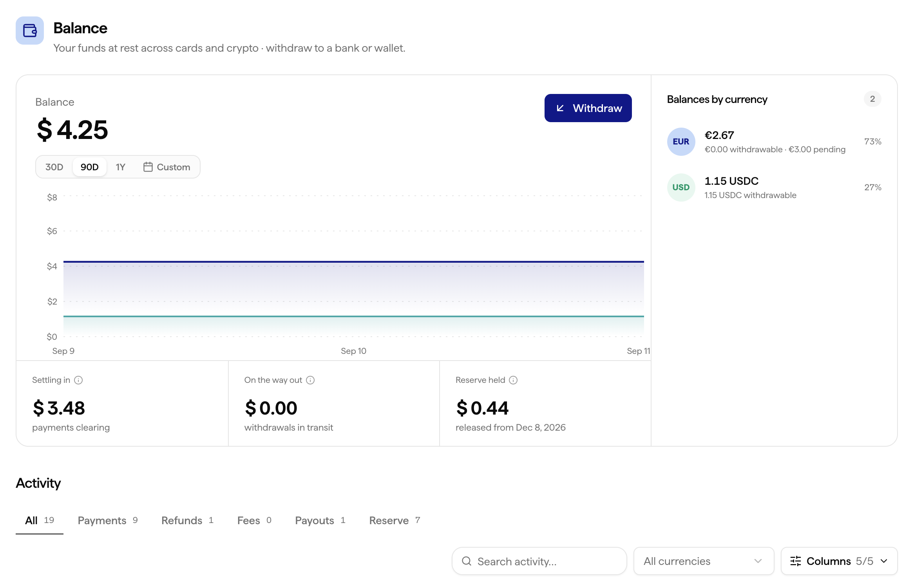Click the dark blue balance line on chart
Screen dimensions: 923x588
(353, 261)
